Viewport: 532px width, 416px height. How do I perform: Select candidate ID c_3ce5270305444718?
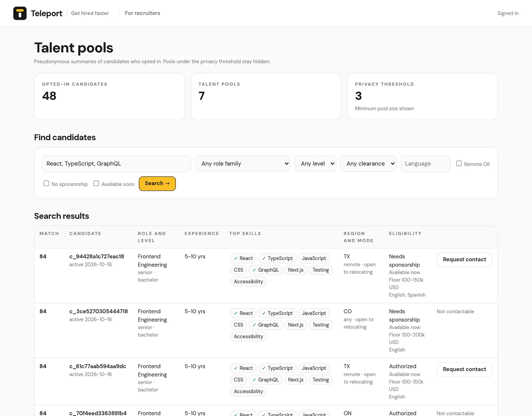pyautogui.click(x=98, y=311)
